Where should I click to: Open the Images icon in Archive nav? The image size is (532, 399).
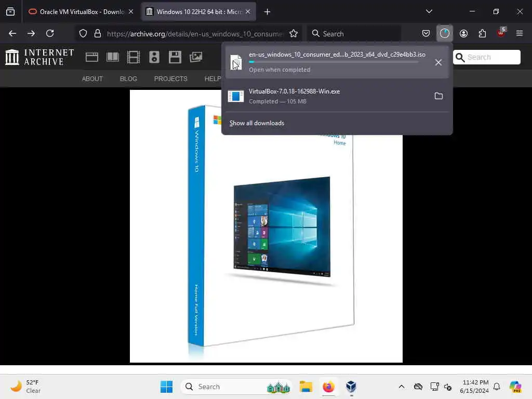pos(196,57)
